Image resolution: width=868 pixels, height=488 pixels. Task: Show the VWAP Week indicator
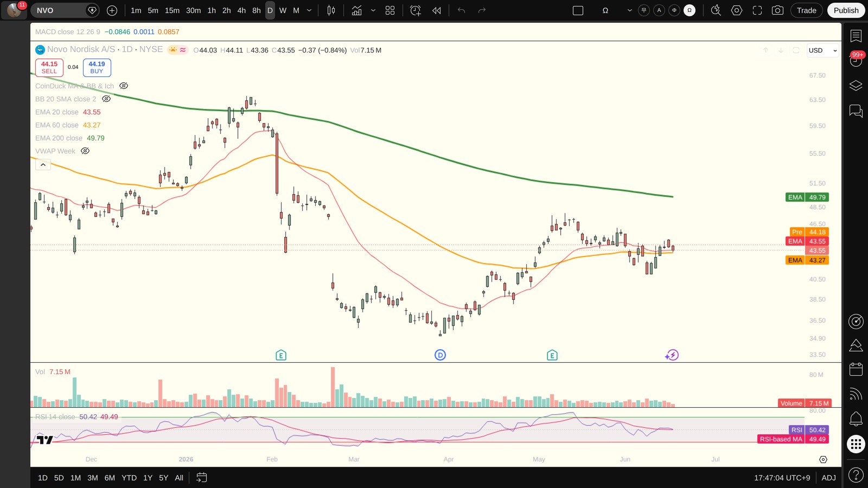tap(85, 151)
